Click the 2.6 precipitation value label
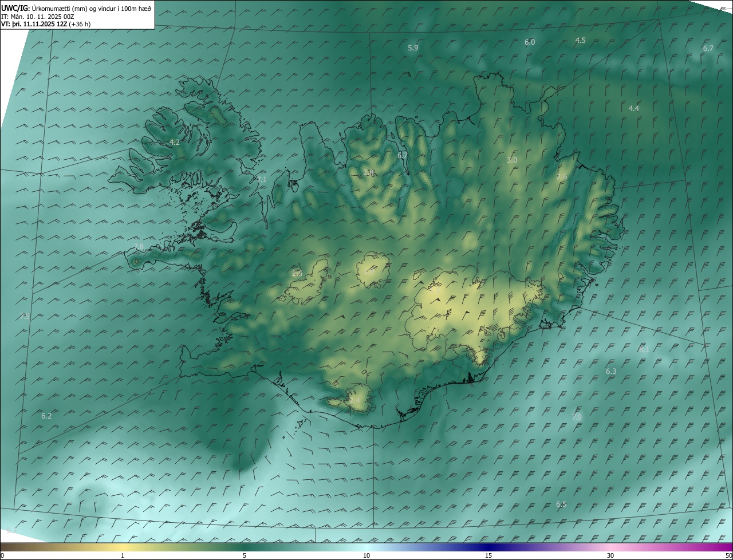Image resolution: width=733 pixels, height=560 pixels. [x=562, y=177]
